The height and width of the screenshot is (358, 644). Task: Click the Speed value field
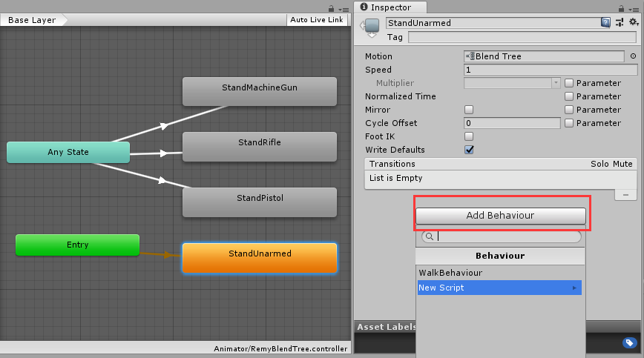click(x=551, y=70)
